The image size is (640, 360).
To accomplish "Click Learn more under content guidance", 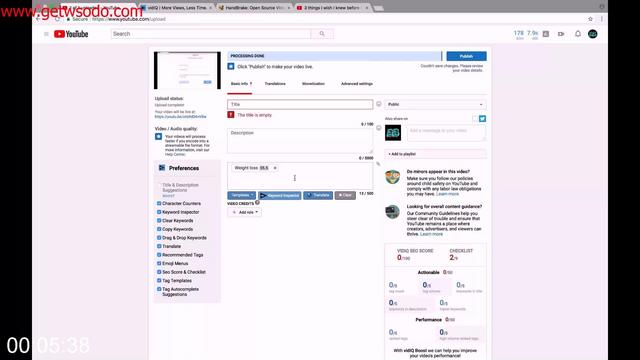I will point(431,234).
